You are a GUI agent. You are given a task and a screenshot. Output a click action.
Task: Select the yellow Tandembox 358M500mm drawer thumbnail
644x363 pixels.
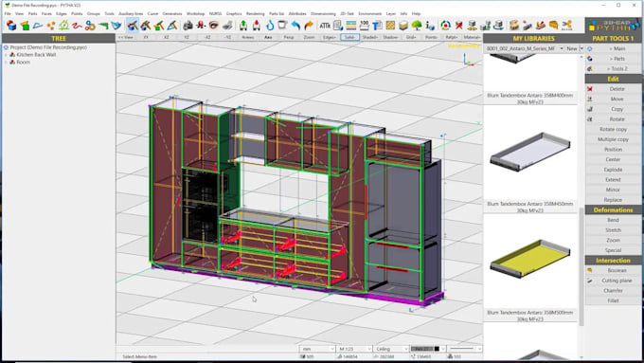coord(529,260)
